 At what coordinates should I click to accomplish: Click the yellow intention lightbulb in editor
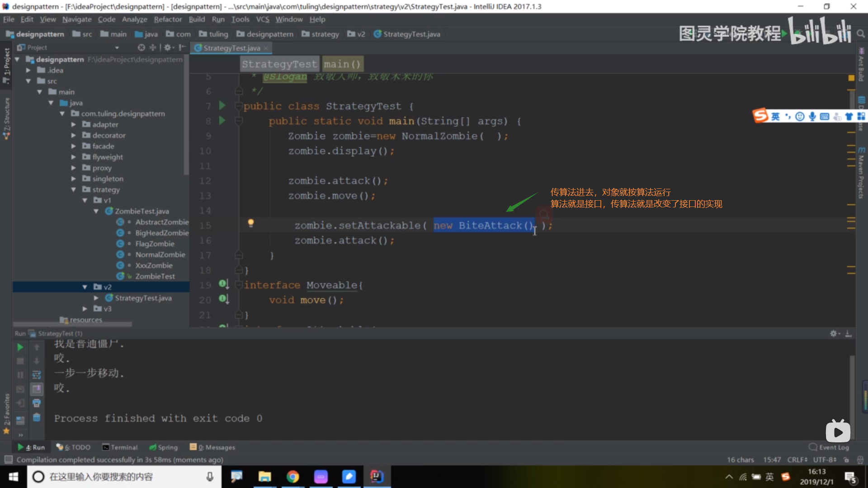click(250, 223)
